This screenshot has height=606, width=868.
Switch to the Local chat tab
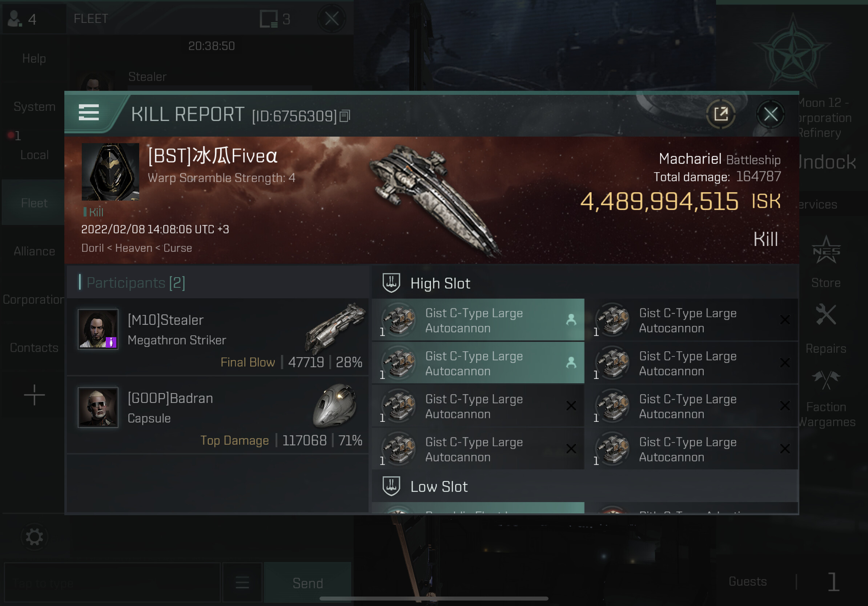pyautogui.click(x=34, y=154)
